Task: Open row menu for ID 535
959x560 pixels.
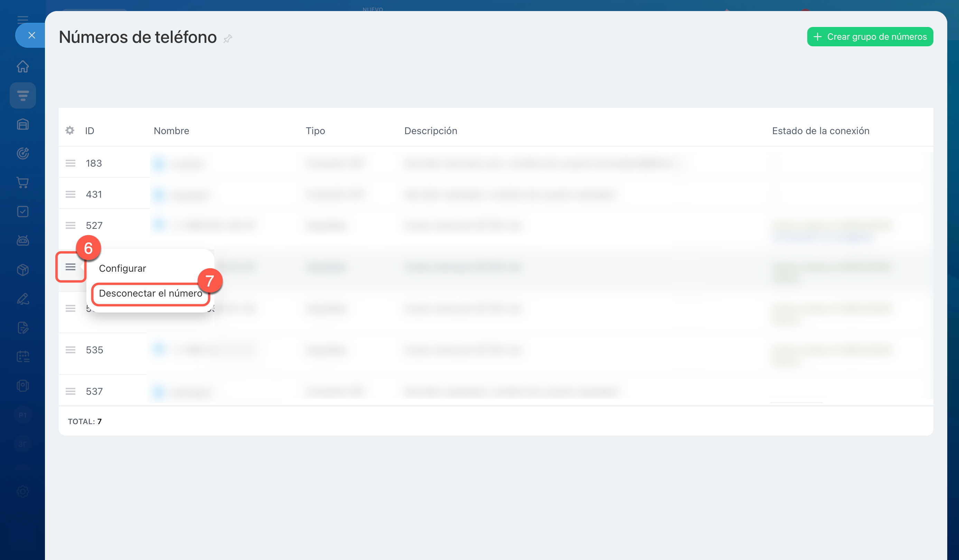Action: [x=71, y=350]
